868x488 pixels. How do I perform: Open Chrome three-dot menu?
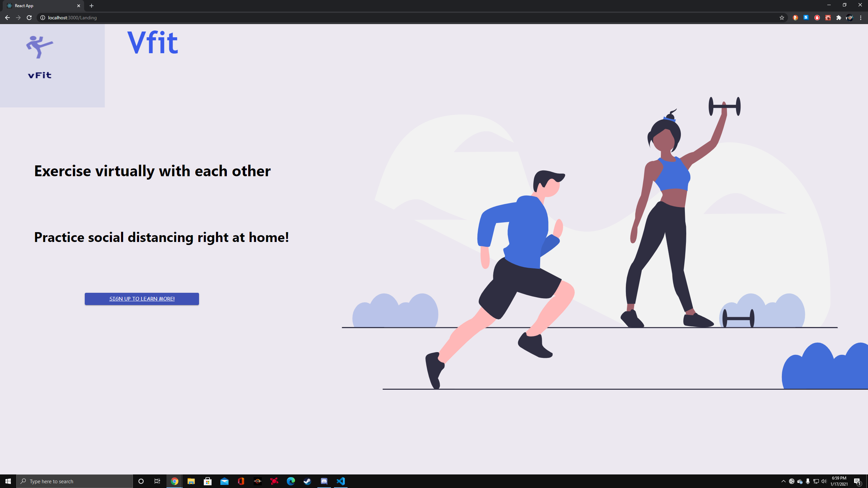tap(861, 18)
